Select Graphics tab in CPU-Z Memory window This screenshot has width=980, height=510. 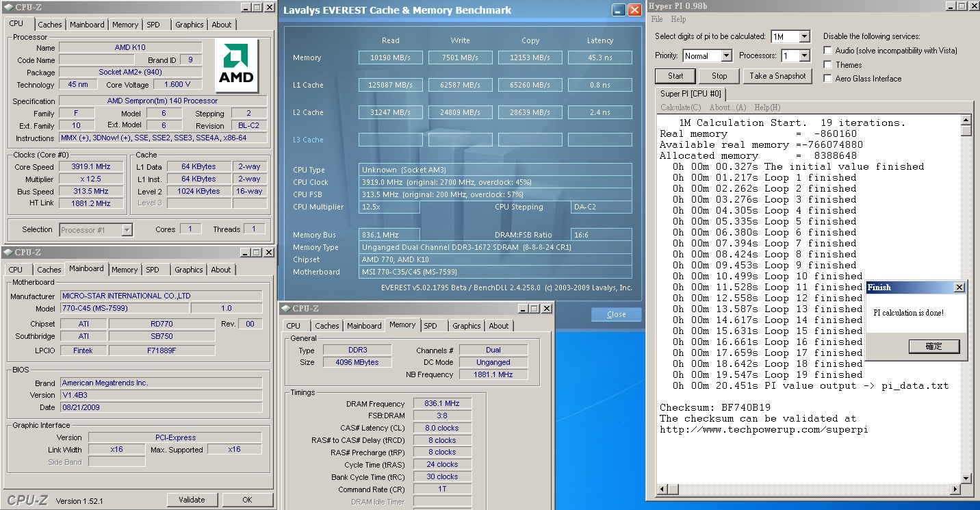click(467, 326)
